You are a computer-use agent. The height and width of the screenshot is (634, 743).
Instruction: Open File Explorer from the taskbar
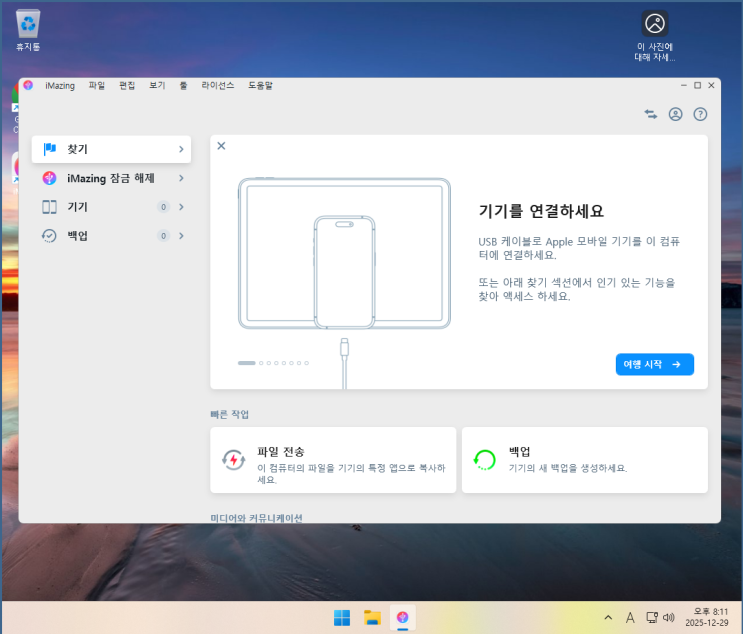point(372,617)
